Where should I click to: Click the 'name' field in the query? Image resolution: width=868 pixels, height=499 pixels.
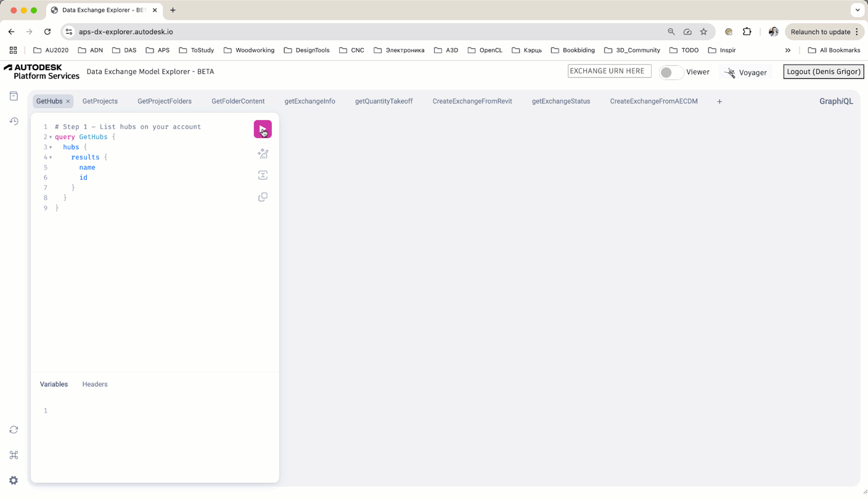pos(87,168)
